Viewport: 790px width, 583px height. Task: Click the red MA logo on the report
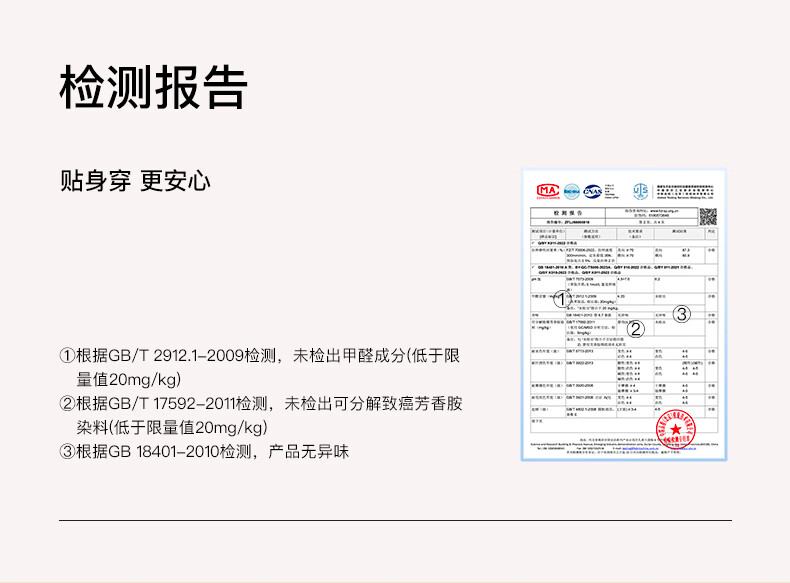click(x=548, y=191)
